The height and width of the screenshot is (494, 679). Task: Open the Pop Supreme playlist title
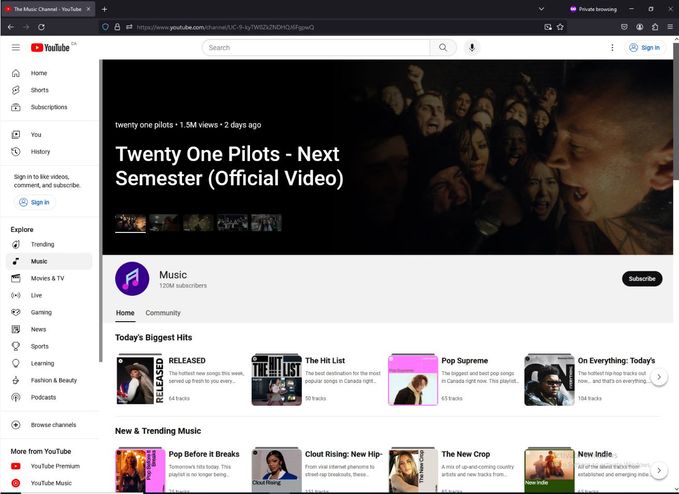pyautogui.click(x=465, y=360)
